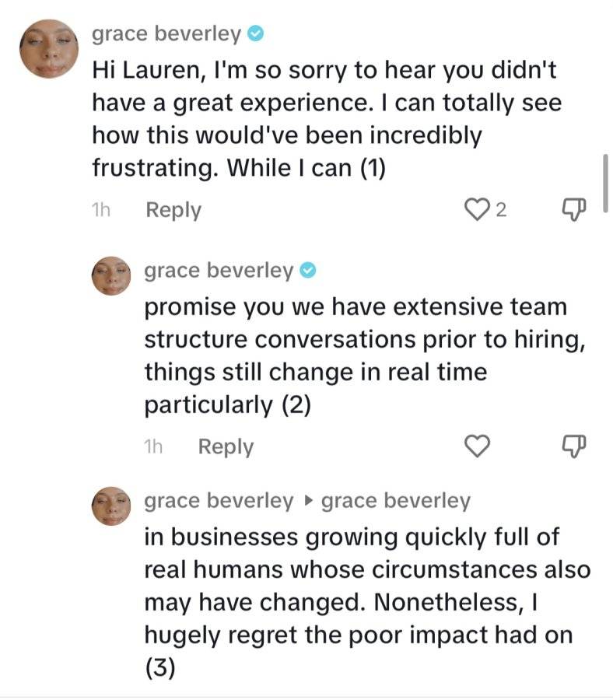The width and height of the screenshot is (613, 700).
Task: Reply to 'promise you we have' comment
Action: click(x=226, y=446)
